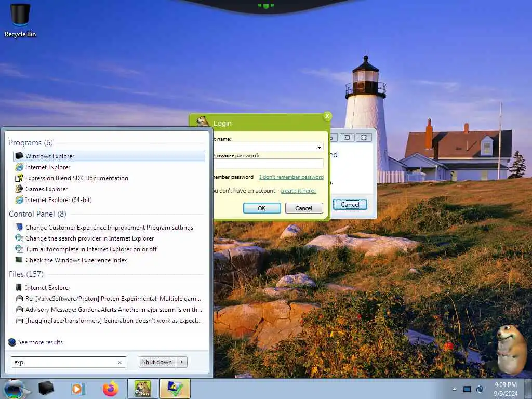Screen dimensions: 532x399
Task: Open Check the Windows Experience Index
Action: pyautogui.click(x=76, y=260)
